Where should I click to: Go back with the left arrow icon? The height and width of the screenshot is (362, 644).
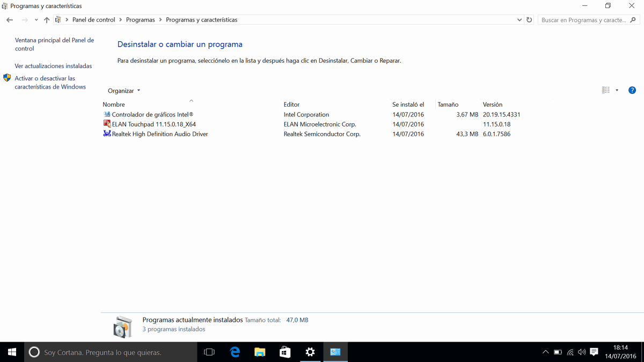click(x=10, y=20)
